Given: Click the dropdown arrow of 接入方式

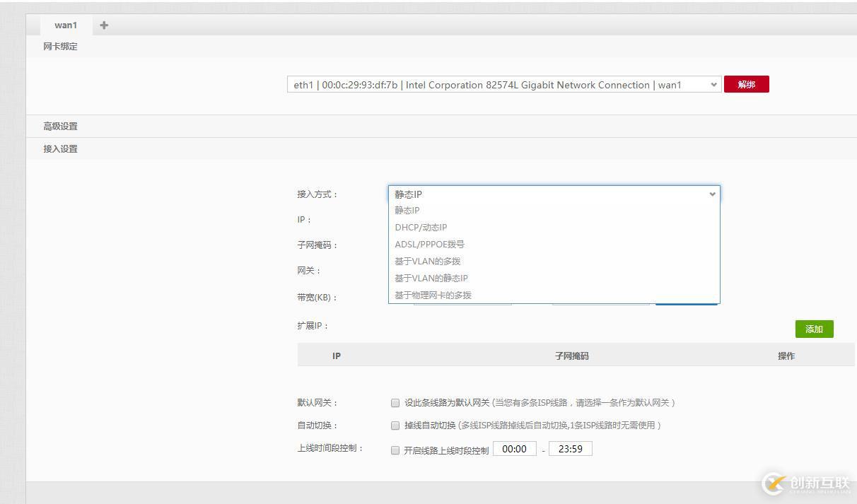Looking at the screenshot, I should coord(712,194).
